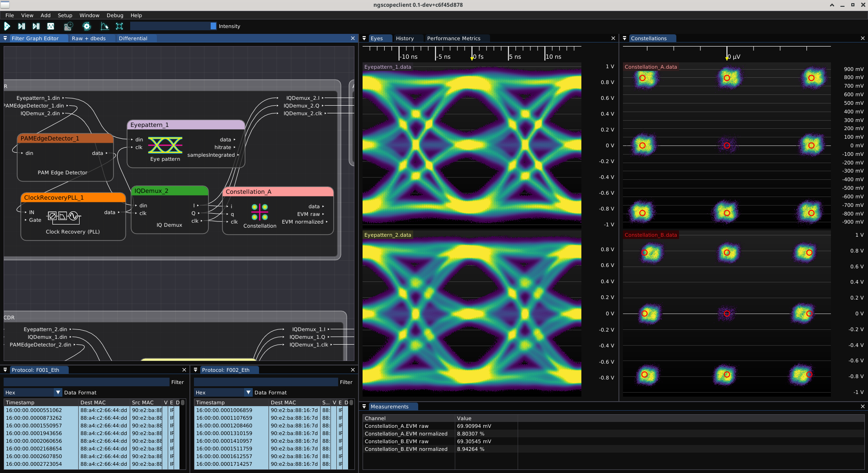Image resolution: width=868 pixels, height=473 pixels.
Task: Open History via the clock waveform icon
Action: (68, 27)
